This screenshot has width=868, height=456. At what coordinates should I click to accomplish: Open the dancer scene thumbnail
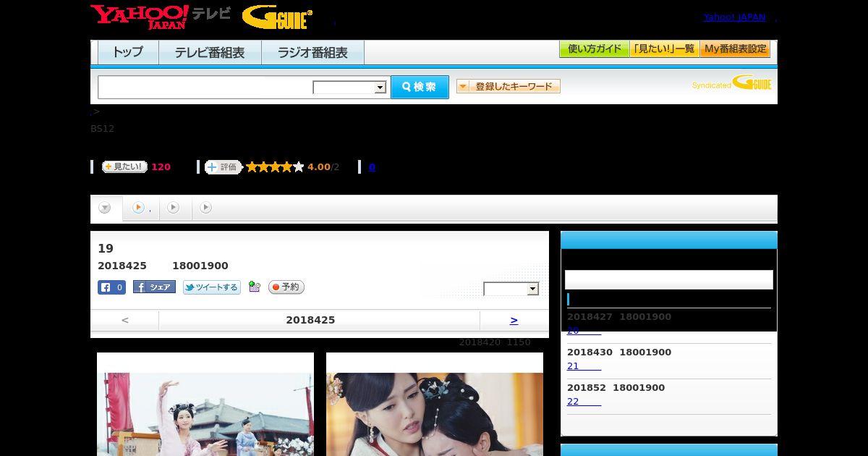[205, 414]
